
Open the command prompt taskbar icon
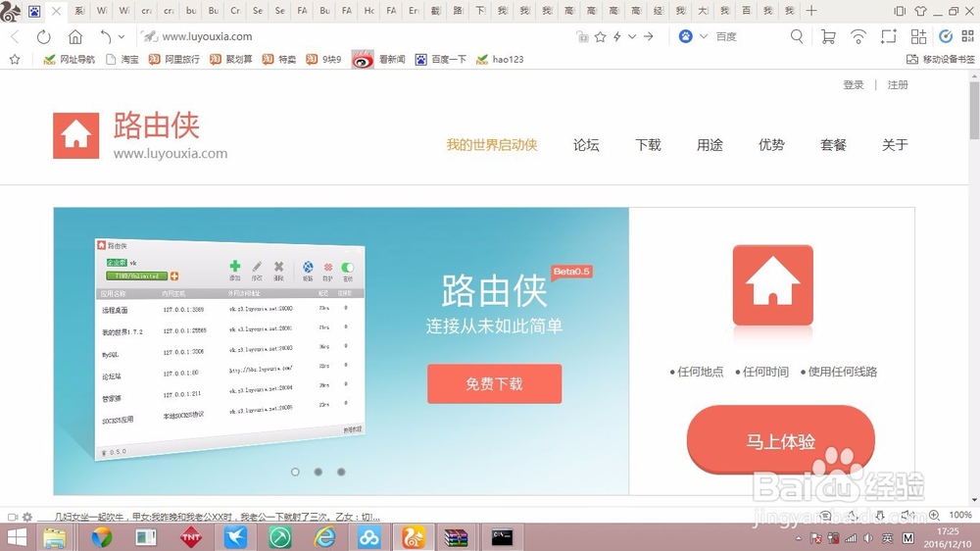(x=502, y=537)
